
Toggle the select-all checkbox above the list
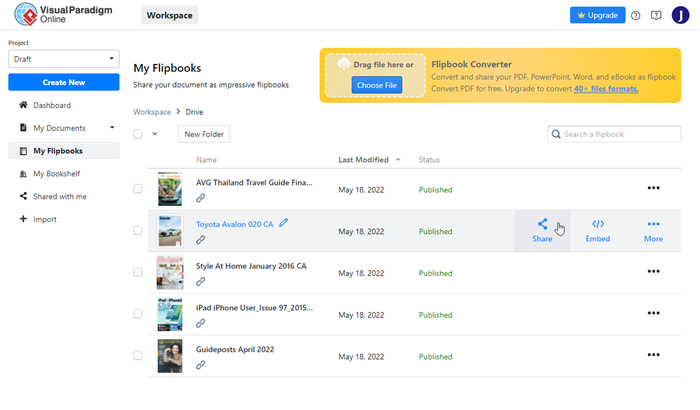(138, 134)
